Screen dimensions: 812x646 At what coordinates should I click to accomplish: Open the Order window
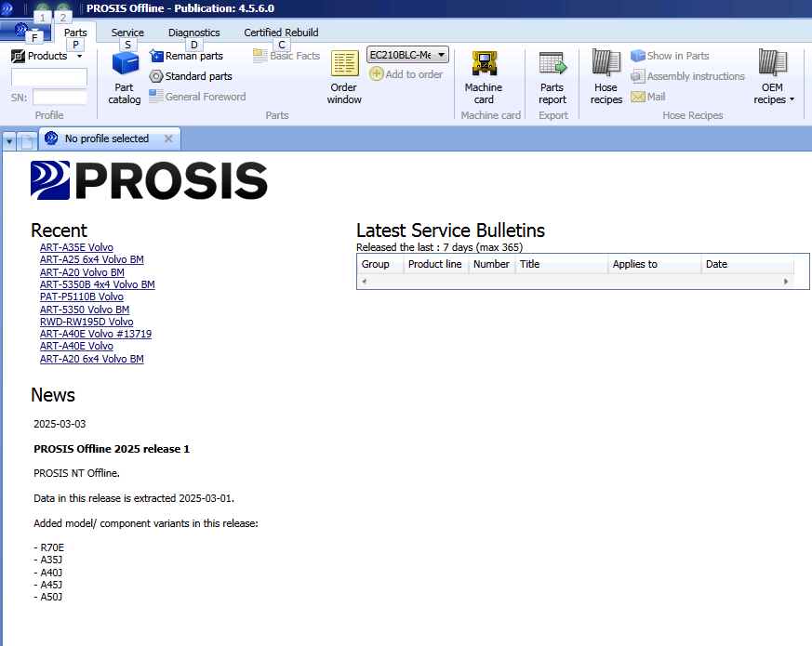344,78
